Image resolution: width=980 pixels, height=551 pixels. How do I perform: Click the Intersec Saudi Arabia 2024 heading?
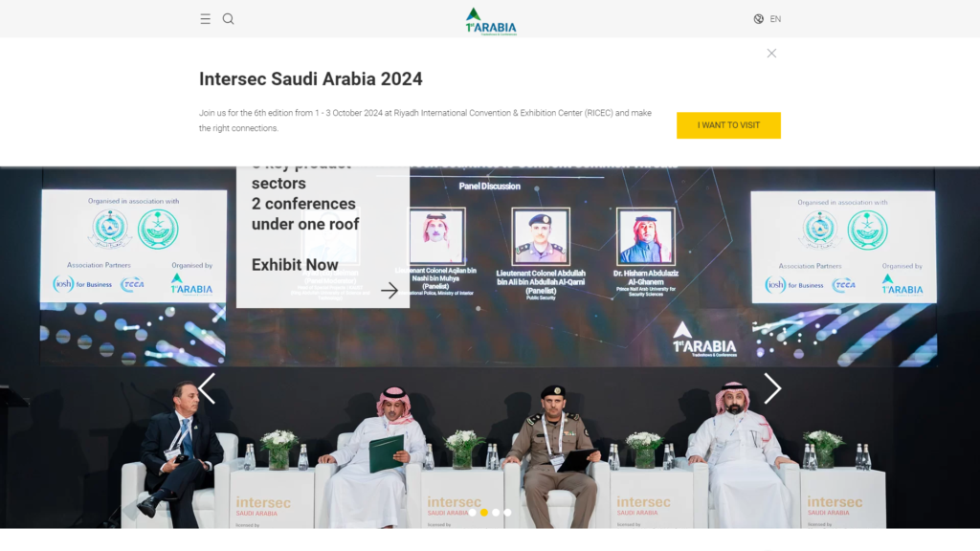[311, 78]
